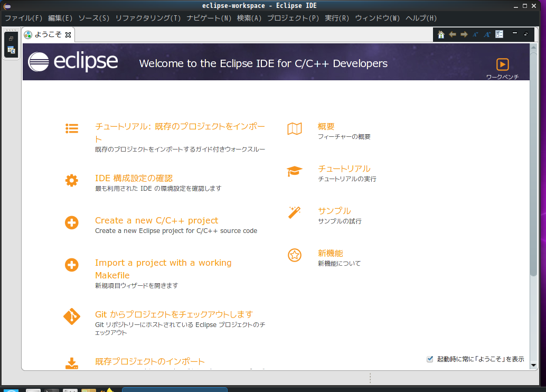546x392 pixels.
Task: Click text 最も利用された IDE の環境設定を確認します
Action: pos(158,188)
